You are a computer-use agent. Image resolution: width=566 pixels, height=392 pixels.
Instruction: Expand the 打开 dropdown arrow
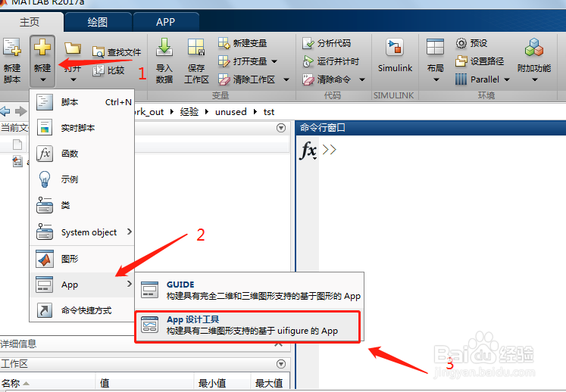pos(73,79)
